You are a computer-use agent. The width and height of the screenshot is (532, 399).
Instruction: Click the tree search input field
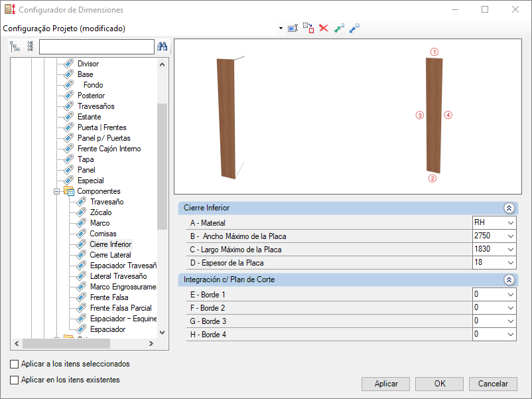pos(96,46)
